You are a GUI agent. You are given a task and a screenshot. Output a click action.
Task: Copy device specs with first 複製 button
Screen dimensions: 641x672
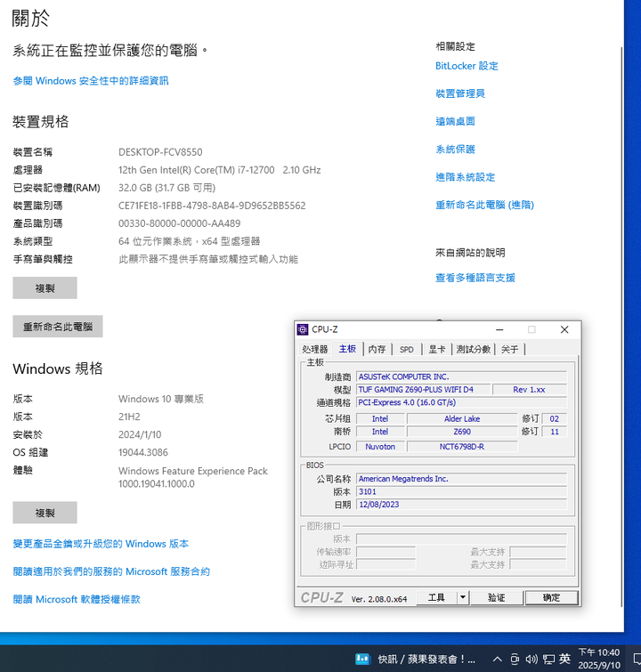coord(45,288)
